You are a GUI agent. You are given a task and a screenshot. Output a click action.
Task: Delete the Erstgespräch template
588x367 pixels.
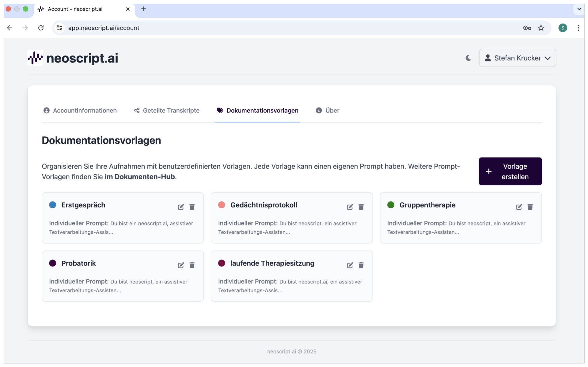(x=192, y=207)
